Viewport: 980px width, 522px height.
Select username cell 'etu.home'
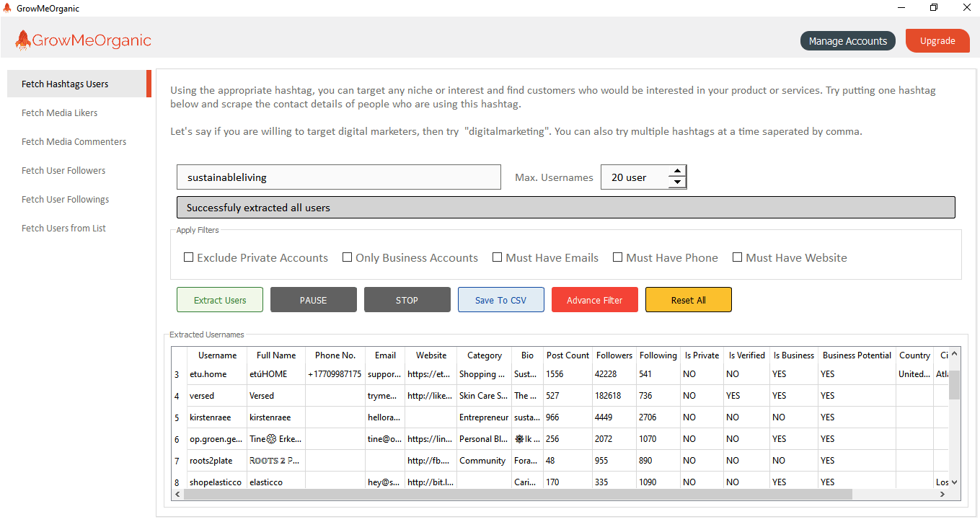tap(217, 374)
